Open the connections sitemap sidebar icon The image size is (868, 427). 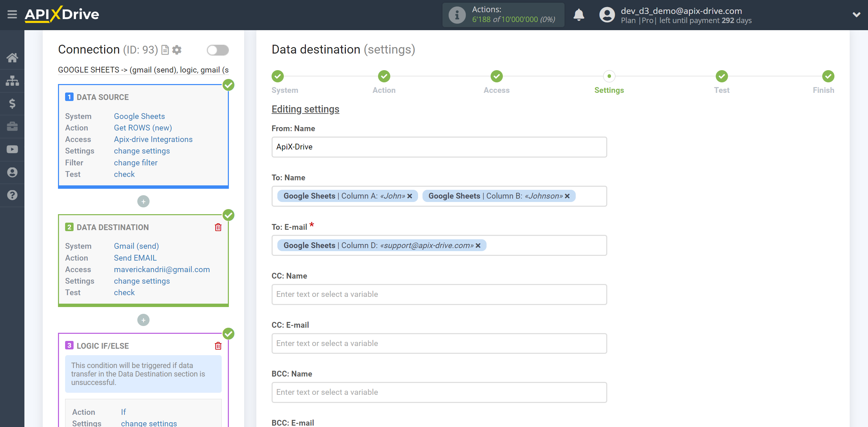pyautogui.click(x=12, y=81)
